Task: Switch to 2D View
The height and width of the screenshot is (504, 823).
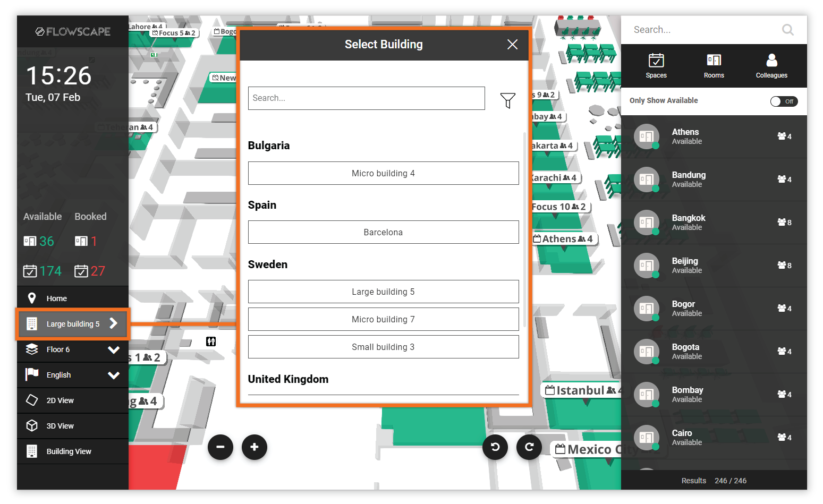Action: point(73,400)
